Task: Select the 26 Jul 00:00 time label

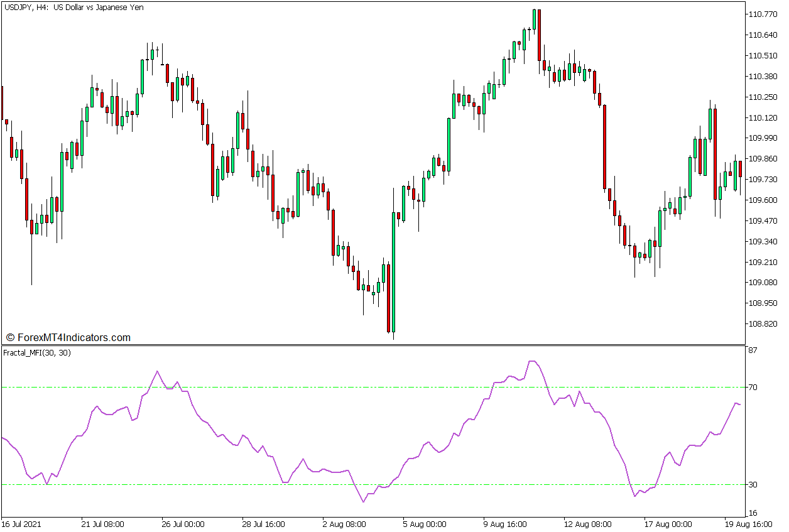Action: (183, 524)
